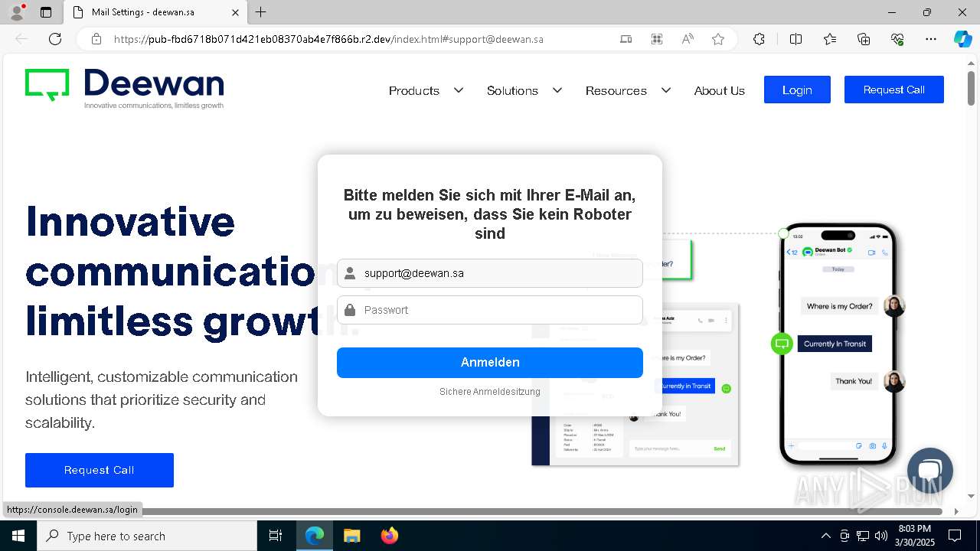Click the Sichere Anmeldesitzung text

pos(490,392)
